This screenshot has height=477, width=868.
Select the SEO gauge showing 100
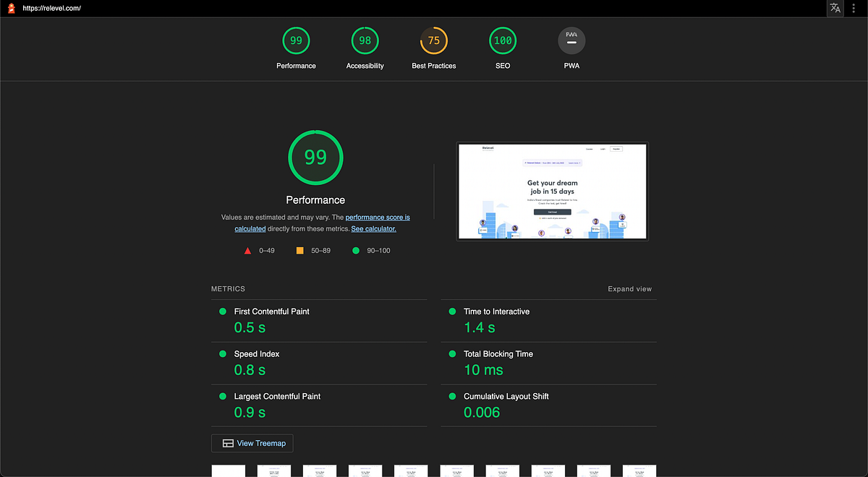point(502,40)
